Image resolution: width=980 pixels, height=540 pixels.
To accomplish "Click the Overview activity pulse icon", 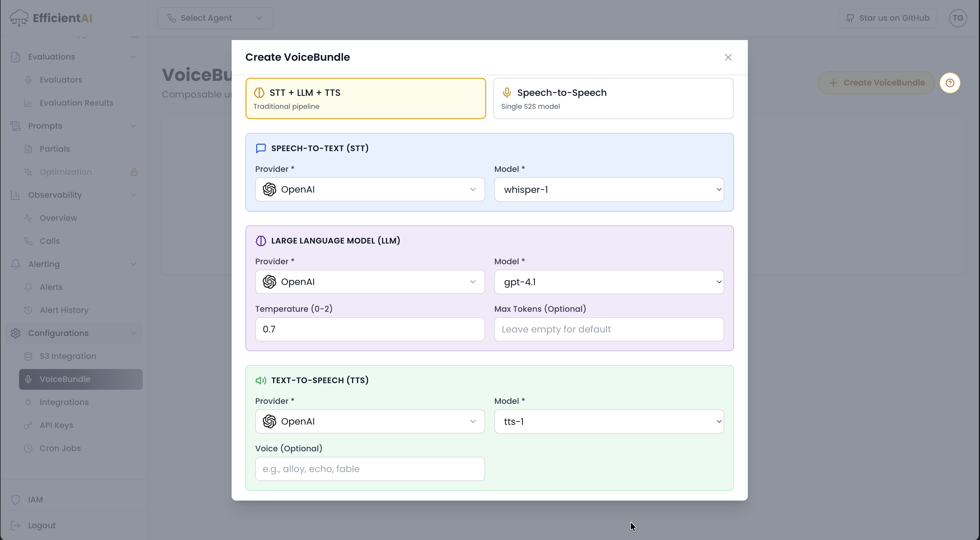I will pyautogui.click(x=28, y=218).
